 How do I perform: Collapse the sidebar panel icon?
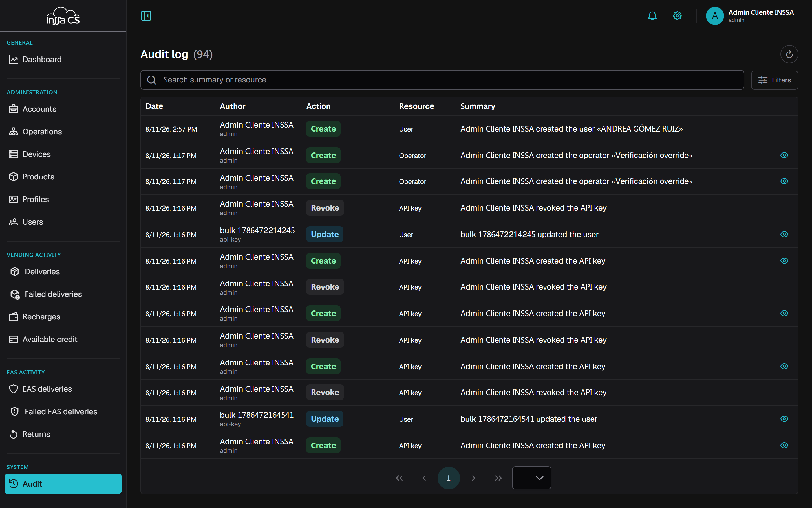pyautogui.click(x=146, y=16)
